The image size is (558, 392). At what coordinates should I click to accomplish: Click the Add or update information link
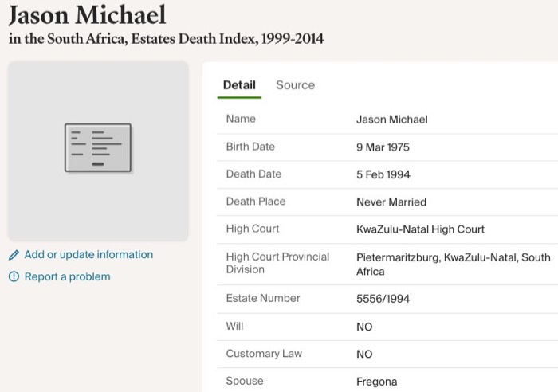point(88,255)
